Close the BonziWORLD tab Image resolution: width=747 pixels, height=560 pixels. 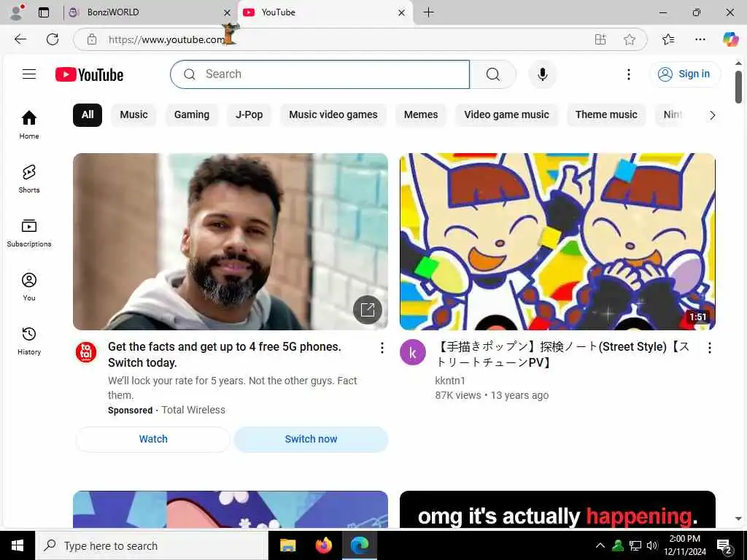(x=228, y=12)
